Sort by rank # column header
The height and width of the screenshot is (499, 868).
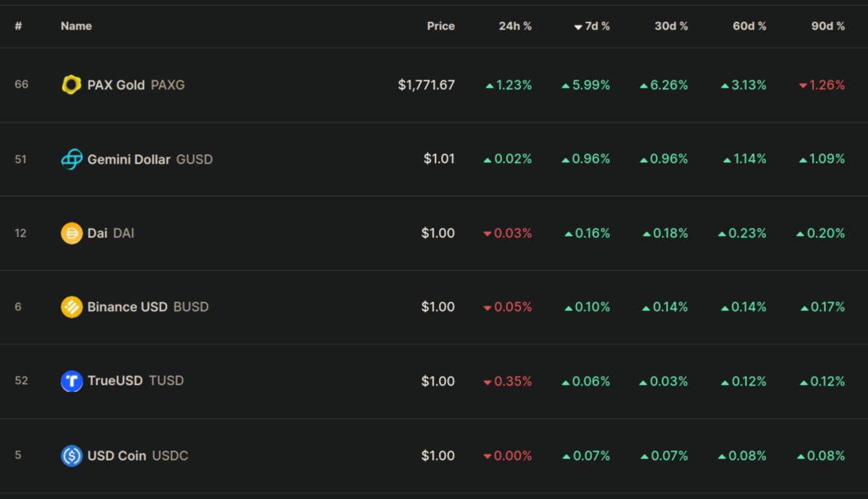pos(18,26)
